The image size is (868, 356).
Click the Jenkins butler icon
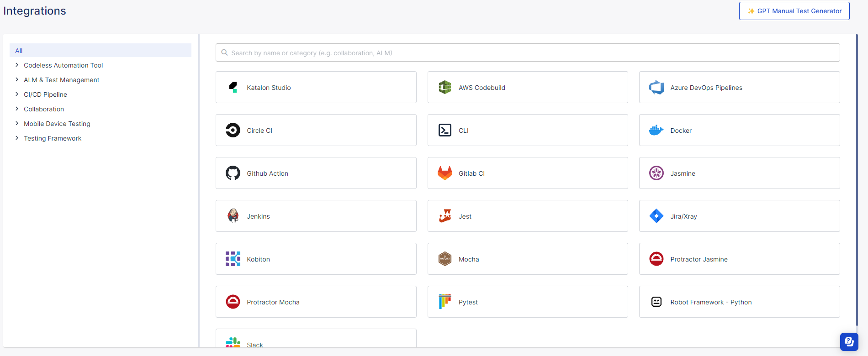click(x=233, y=216)
